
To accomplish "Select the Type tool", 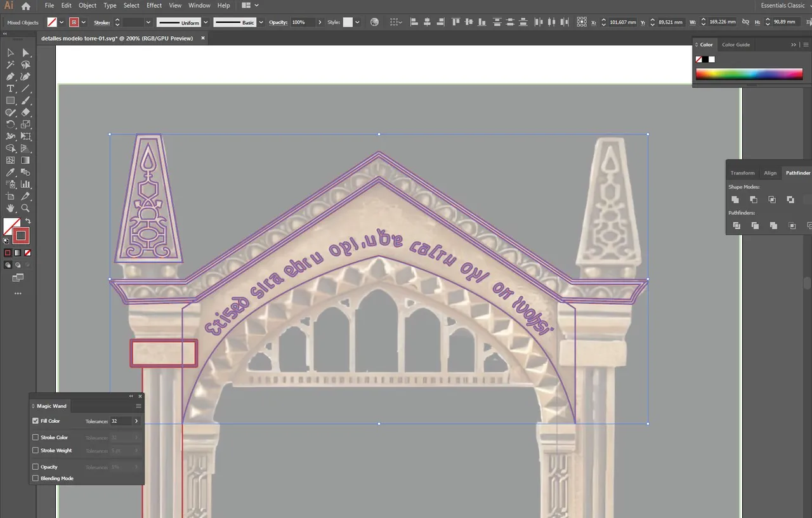I will tap(11, 89).
